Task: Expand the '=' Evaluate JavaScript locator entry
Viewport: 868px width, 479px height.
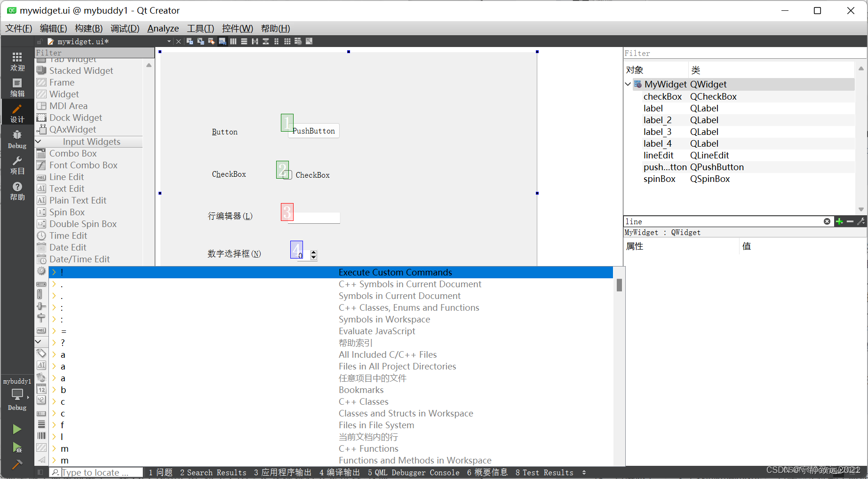Action: (x=54, y=331)
